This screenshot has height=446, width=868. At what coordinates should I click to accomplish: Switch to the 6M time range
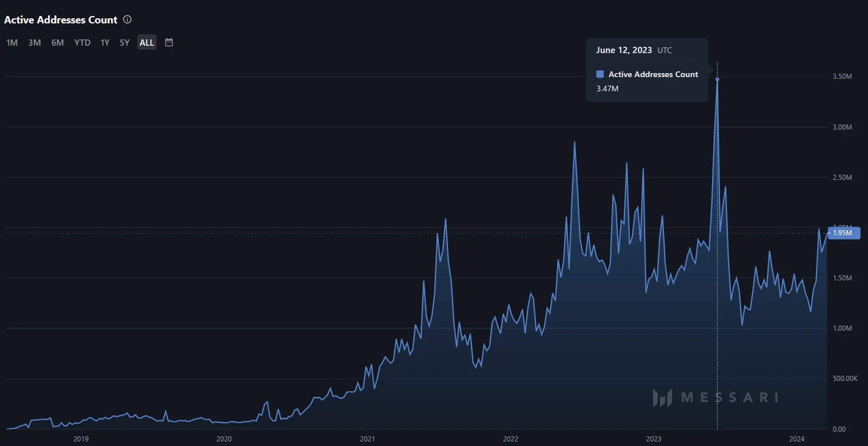(57, 42)
